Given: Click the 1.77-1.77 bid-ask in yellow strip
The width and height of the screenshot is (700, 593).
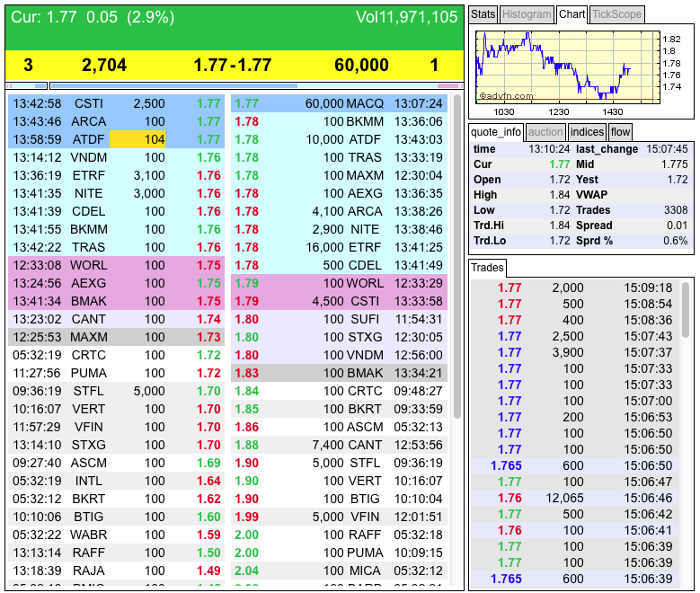Looking at the screenshot, I should [232, 66].
